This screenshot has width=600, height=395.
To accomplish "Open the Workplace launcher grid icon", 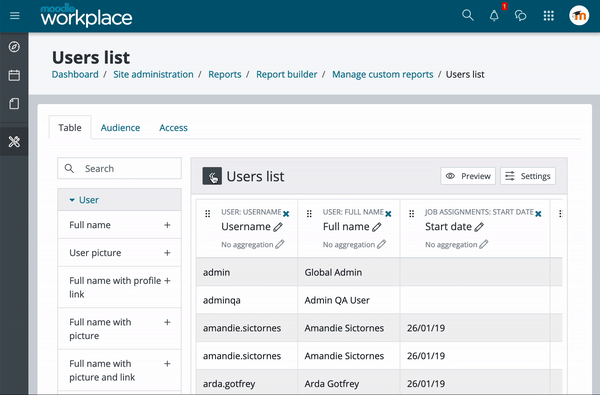I will click(549, 16).
